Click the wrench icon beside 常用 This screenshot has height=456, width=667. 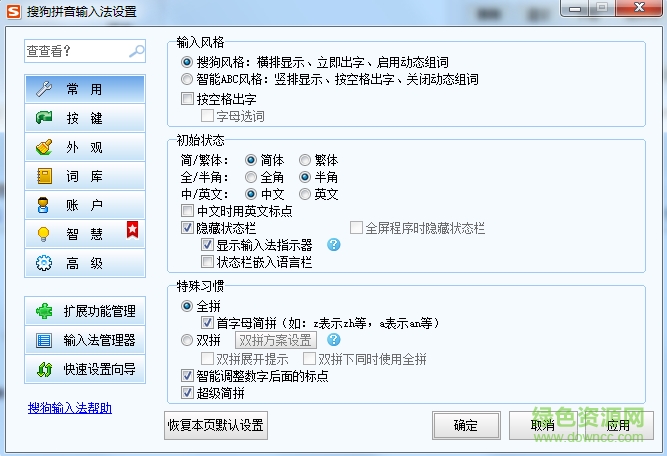click(x=44, y=89)
